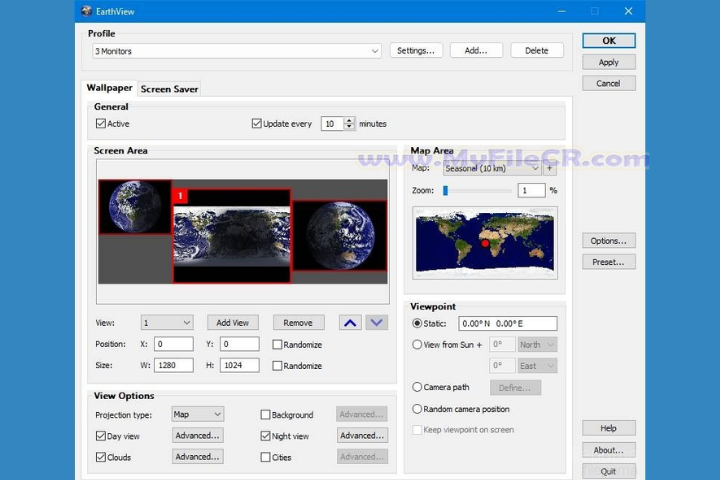The height and width of the screenshot is (480, 720).
Task: Select the left globe monitor view thumbnail
Action: tap(135, 207)
